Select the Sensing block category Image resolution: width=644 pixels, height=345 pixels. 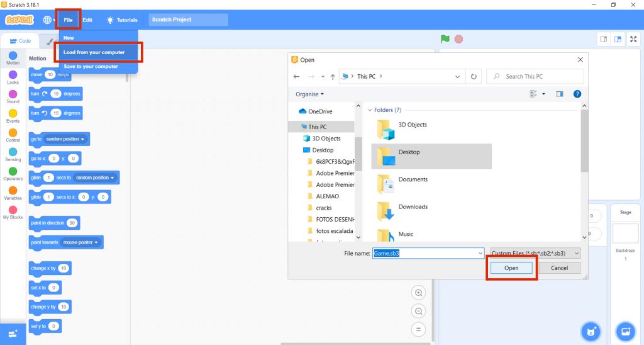13,154
